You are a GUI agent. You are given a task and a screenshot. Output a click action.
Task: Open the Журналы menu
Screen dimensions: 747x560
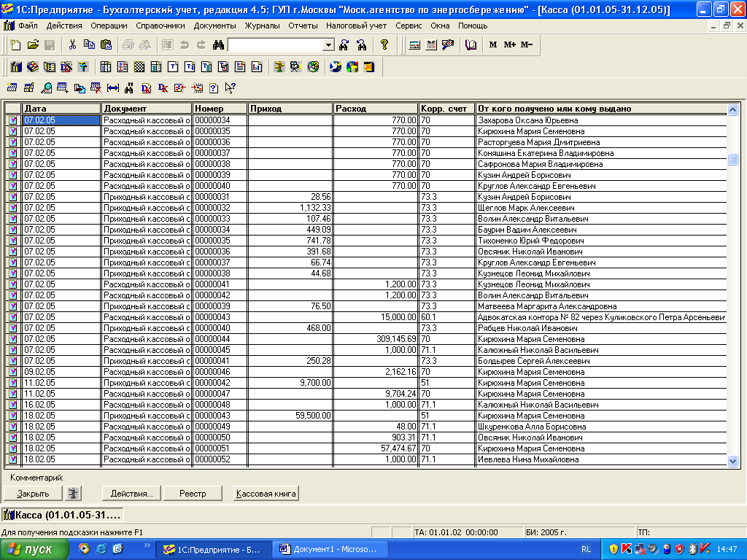pyautogui.click(x=262, y=26)
